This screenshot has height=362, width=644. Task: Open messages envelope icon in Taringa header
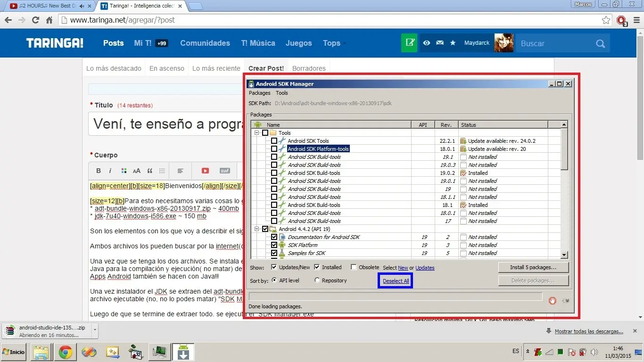tap(440, 43)
